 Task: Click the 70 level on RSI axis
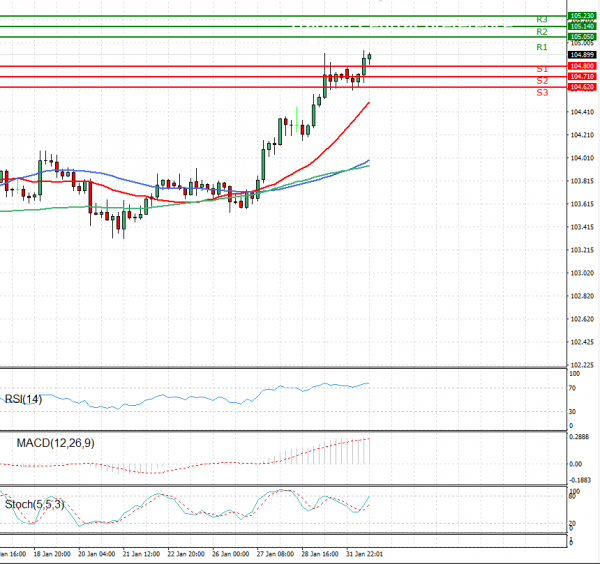pyautogui.click(x=572, y=388)
